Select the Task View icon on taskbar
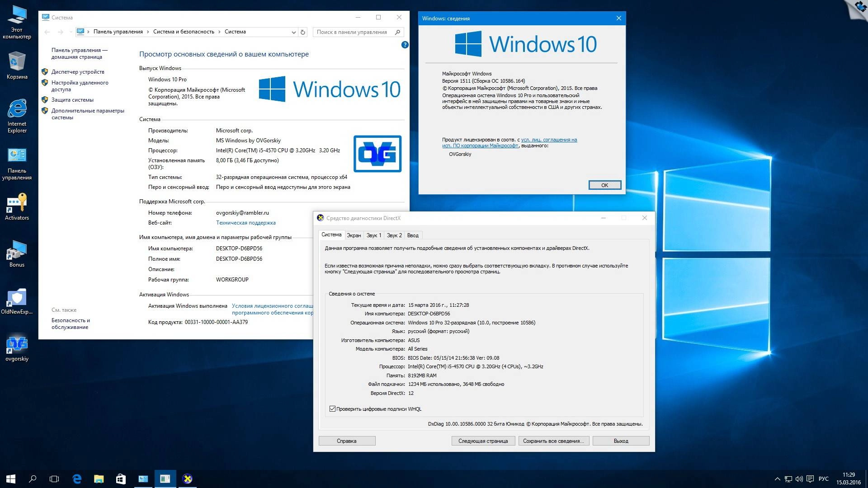Image resolution: width=868 pixels, height=488 pixels. click(54, 479)
